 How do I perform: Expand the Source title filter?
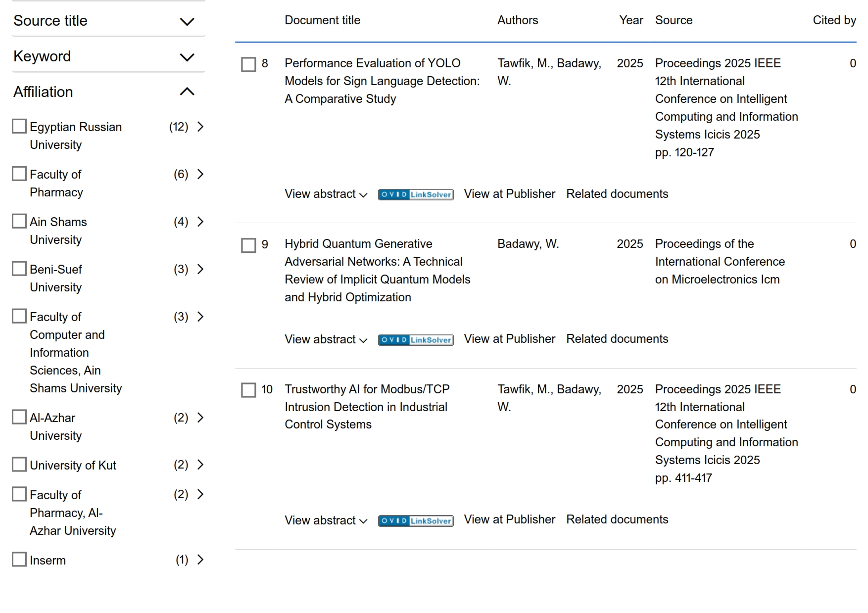click(x=187, y=21)
